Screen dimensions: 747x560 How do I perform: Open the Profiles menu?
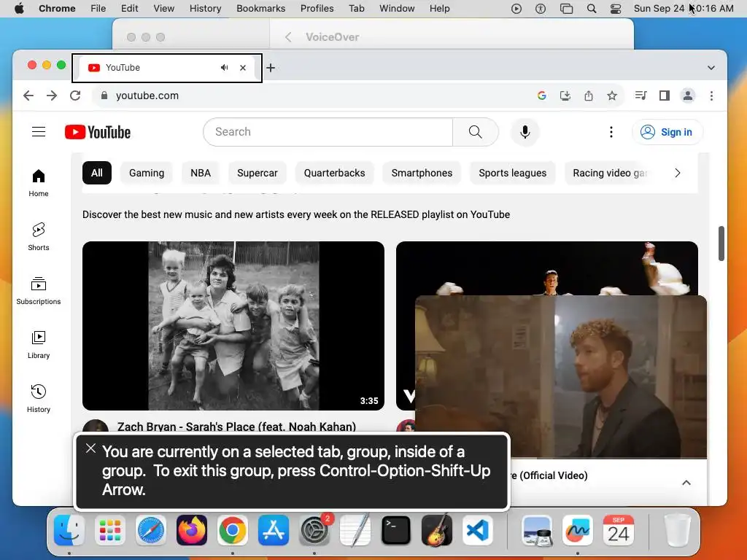[x=317, y=9]
